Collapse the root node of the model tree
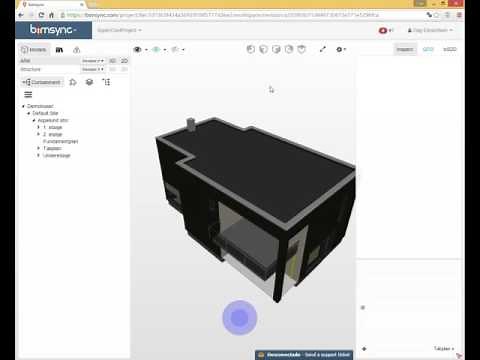The width and height of the screenshot is (480, 360). (x=23, y=106)
